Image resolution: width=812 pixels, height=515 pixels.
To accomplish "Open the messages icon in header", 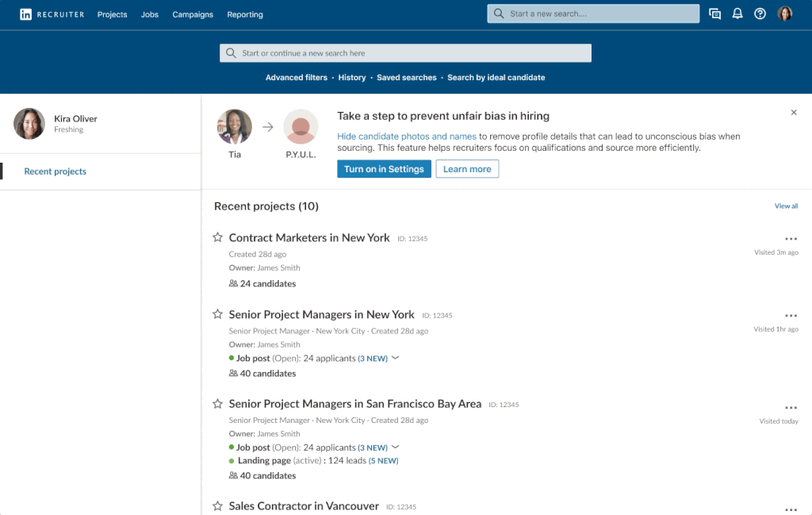I will [714, 14].
